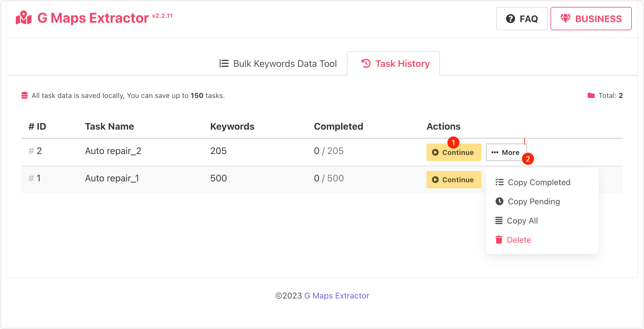
Task: Click the checklist icon beside Copy Completed
Action: pos(499,182)
